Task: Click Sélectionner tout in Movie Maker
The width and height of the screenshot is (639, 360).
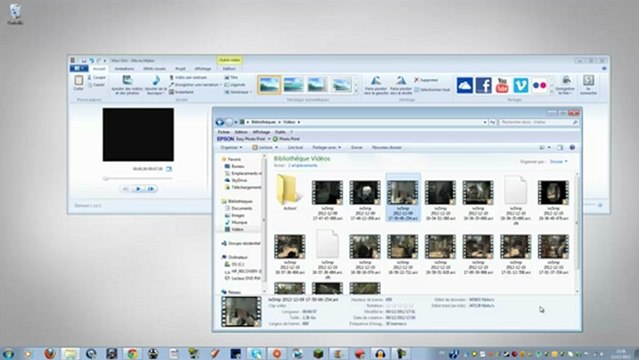Action: [432, 90]
